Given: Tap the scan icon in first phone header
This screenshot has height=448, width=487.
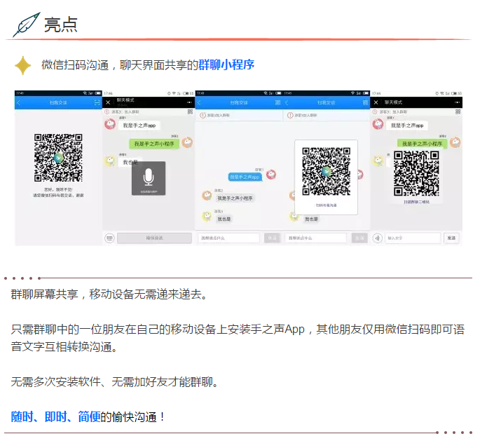Looking at the screenshot, I should [x=97, y=102].
